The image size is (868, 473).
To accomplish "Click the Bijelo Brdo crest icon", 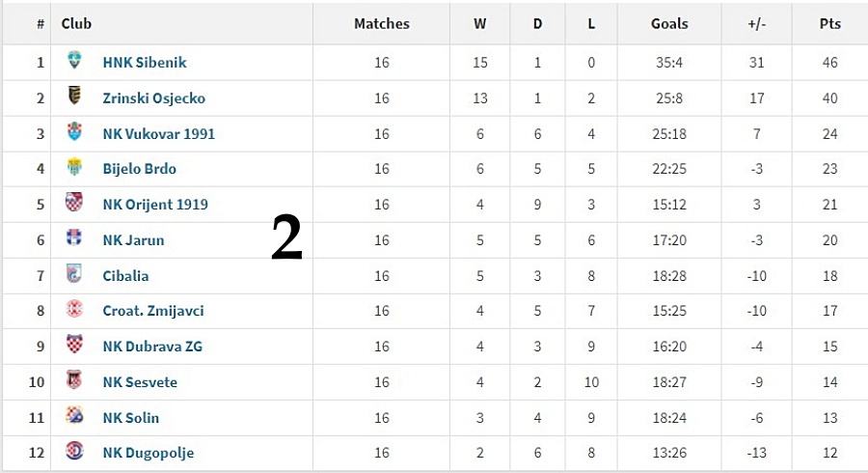I will coord(74,166).
